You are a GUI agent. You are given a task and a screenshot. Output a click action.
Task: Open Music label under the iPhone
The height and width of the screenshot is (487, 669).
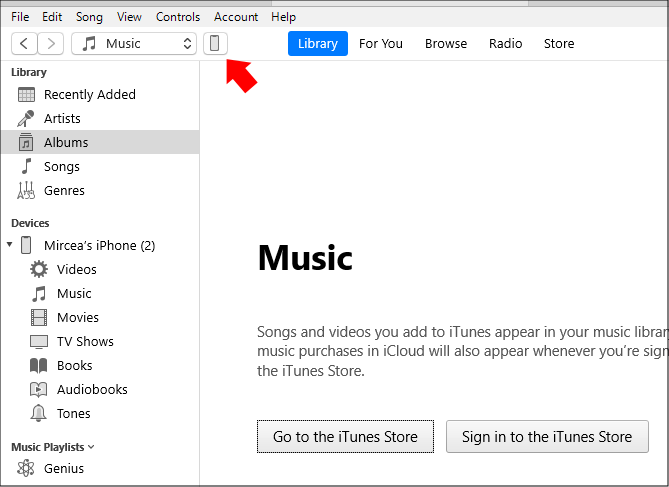coord(74,294)
